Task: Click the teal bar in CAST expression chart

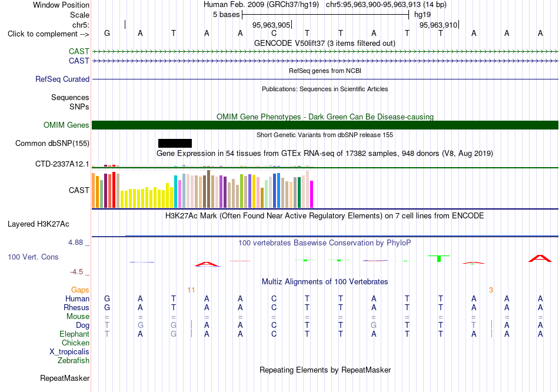Action: 175,191
